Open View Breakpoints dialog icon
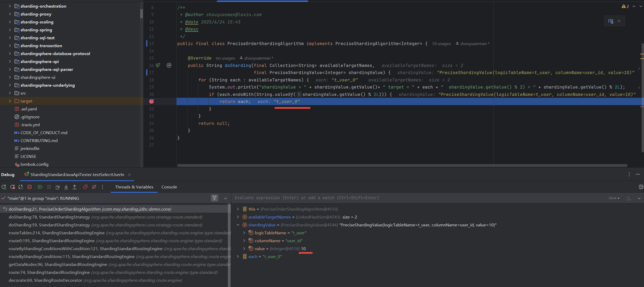 click(85, 187)
